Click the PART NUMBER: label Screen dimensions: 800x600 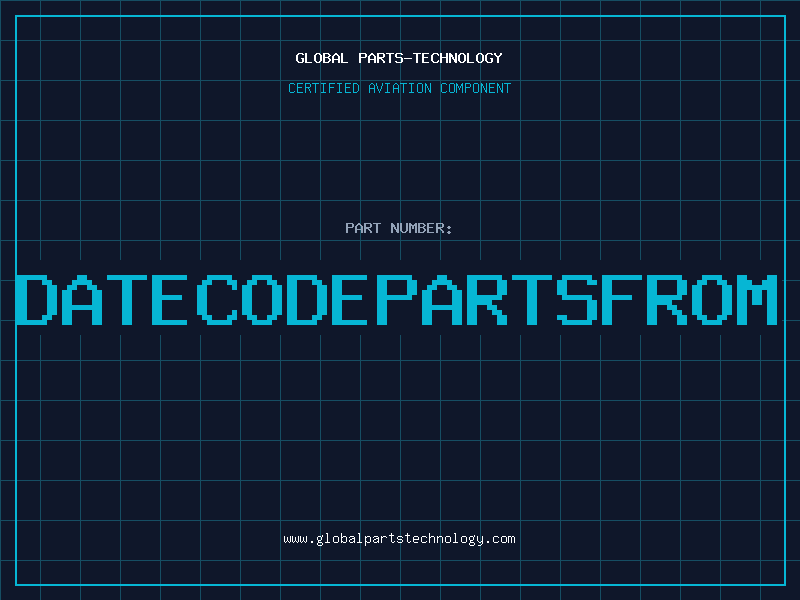pos(399,228)
